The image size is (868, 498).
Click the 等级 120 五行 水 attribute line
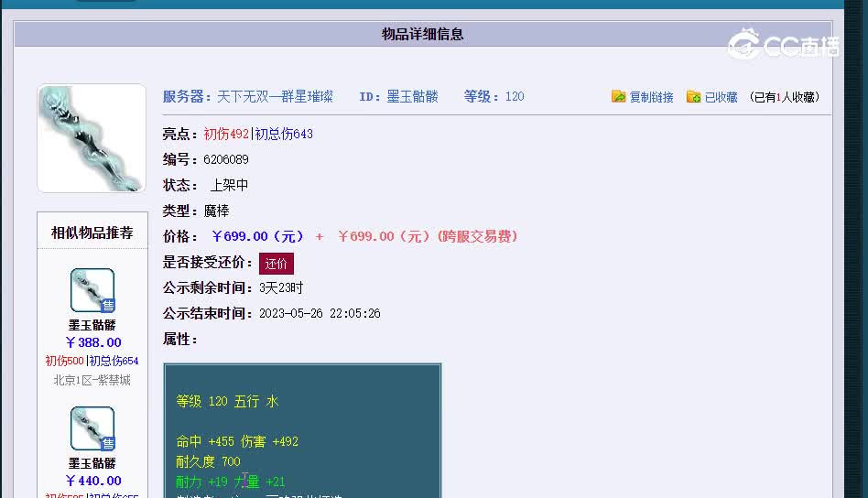pos(227,401)
